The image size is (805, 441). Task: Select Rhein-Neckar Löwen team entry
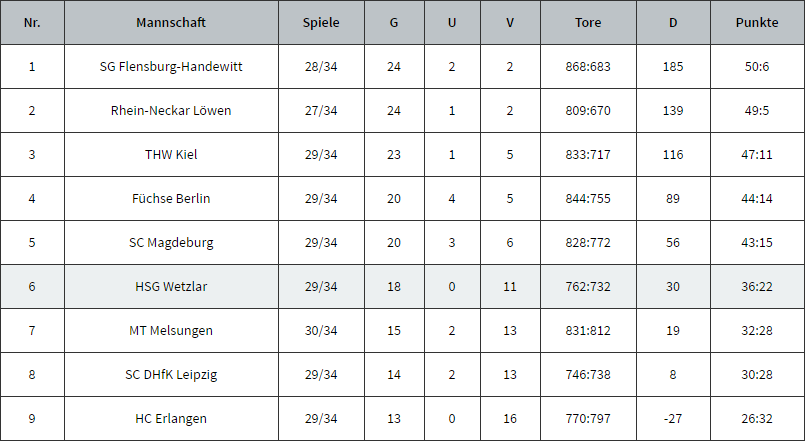[171, 110]
